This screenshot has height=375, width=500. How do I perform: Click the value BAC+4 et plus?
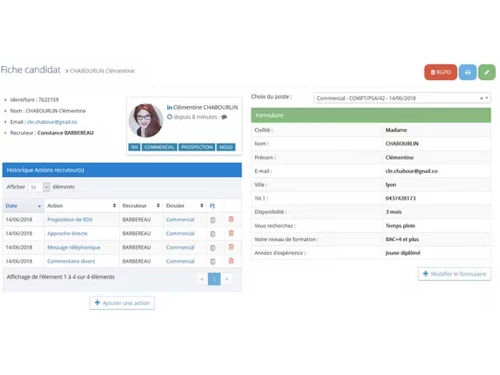tap(402, 239)
